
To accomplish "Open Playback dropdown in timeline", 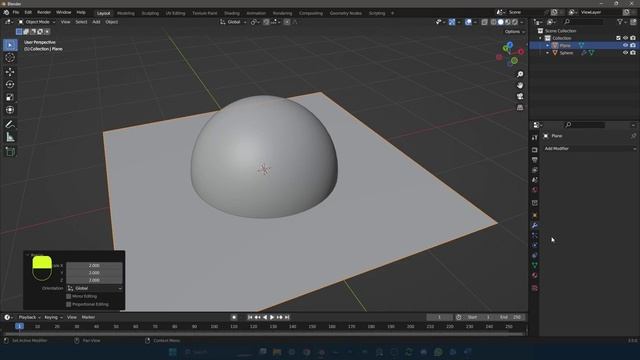I will (x=29, y=317).
